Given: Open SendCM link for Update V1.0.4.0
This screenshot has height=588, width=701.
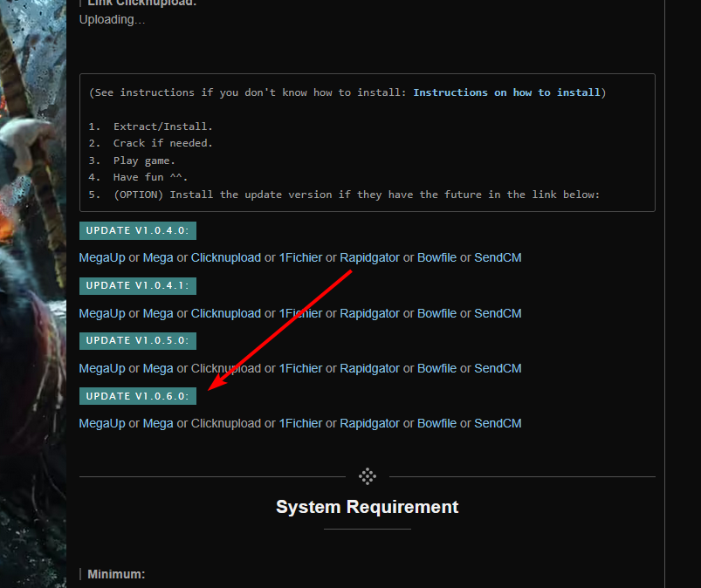Looking at the screenshot, I should coord(498,258).
